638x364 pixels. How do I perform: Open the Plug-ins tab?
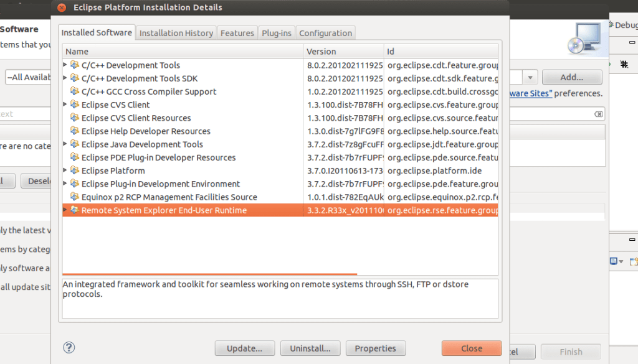pos(276,33)
